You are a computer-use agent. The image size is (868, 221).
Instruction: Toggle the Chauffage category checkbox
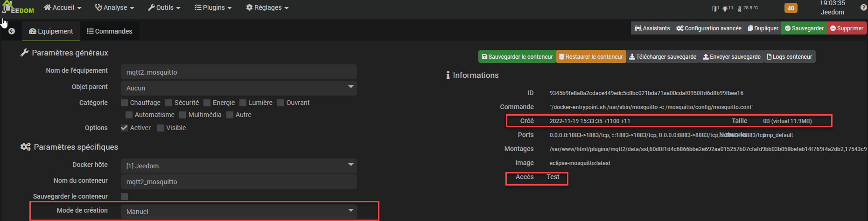(124, 103)
